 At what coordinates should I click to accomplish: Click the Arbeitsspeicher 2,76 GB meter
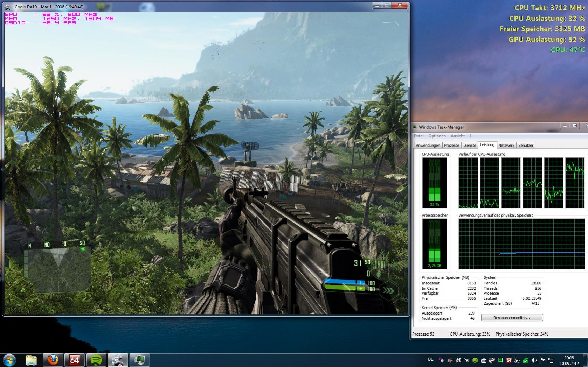[434, 244]
